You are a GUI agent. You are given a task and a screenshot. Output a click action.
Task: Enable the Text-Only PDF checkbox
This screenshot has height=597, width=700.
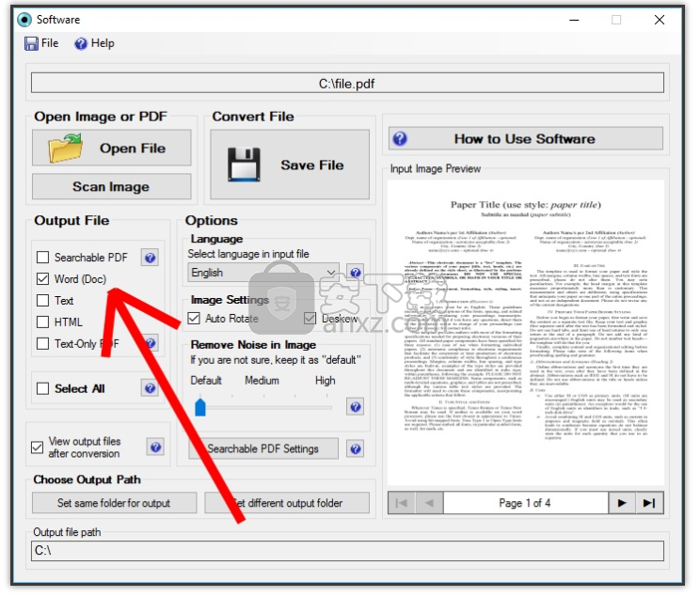(43, 343)
